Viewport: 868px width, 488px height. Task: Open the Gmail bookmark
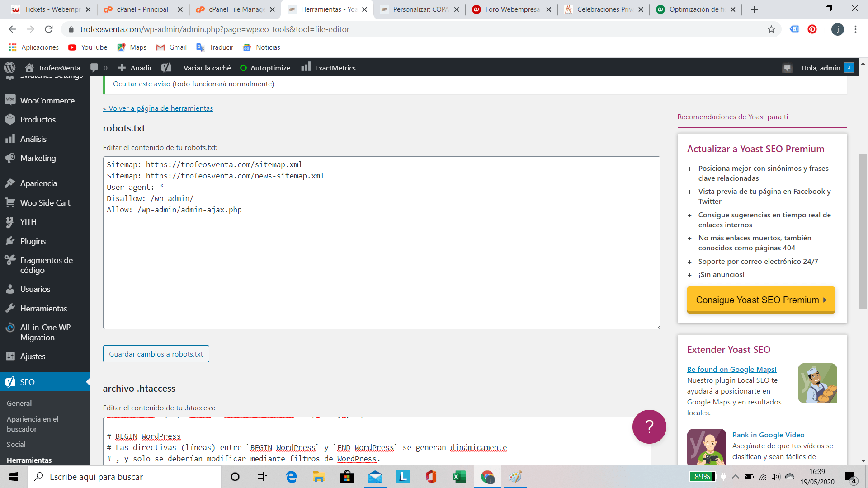click(171, 47)
